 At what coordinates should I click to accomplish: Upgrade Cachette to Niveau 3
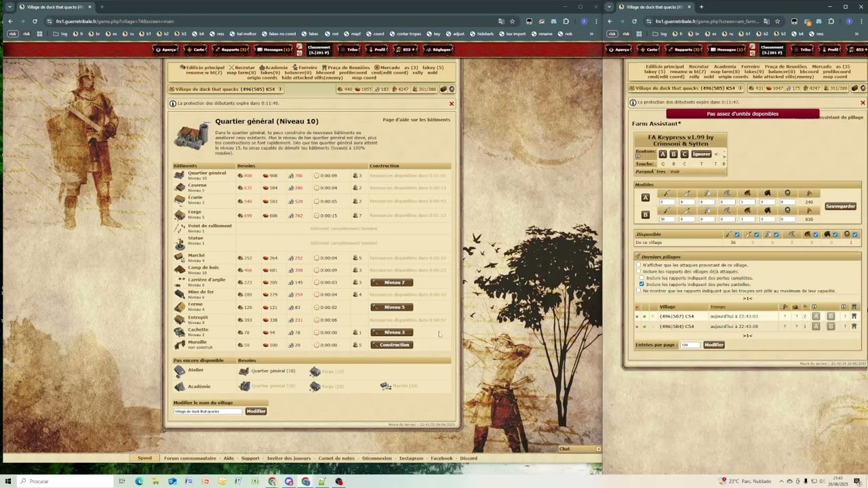click(x=391, y=332)
